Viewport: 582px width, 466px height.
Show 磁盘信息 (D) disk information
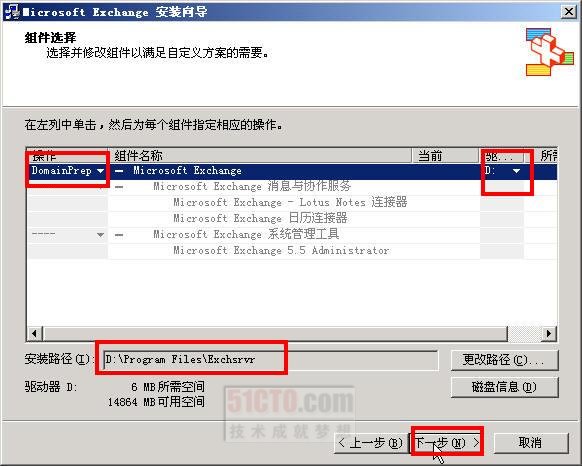(504, 387)
